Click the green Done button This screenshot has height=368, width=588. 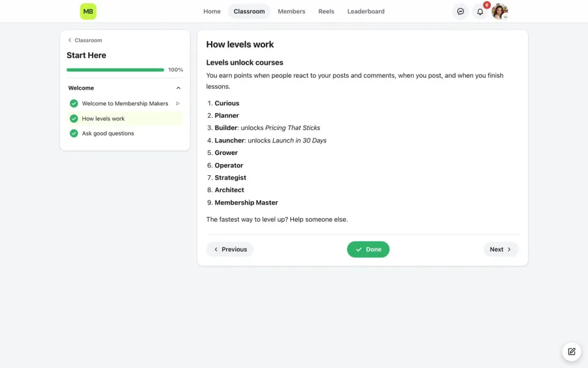368,250
